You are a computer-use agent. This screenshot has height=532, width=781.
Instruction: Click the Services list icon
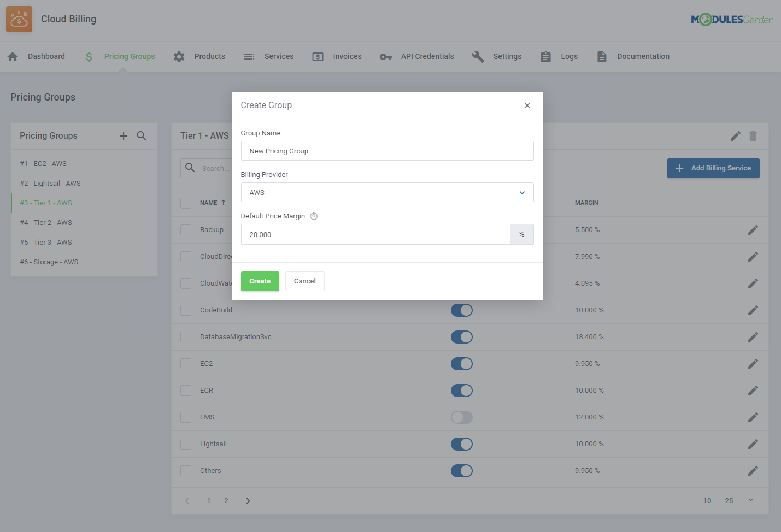249,57
